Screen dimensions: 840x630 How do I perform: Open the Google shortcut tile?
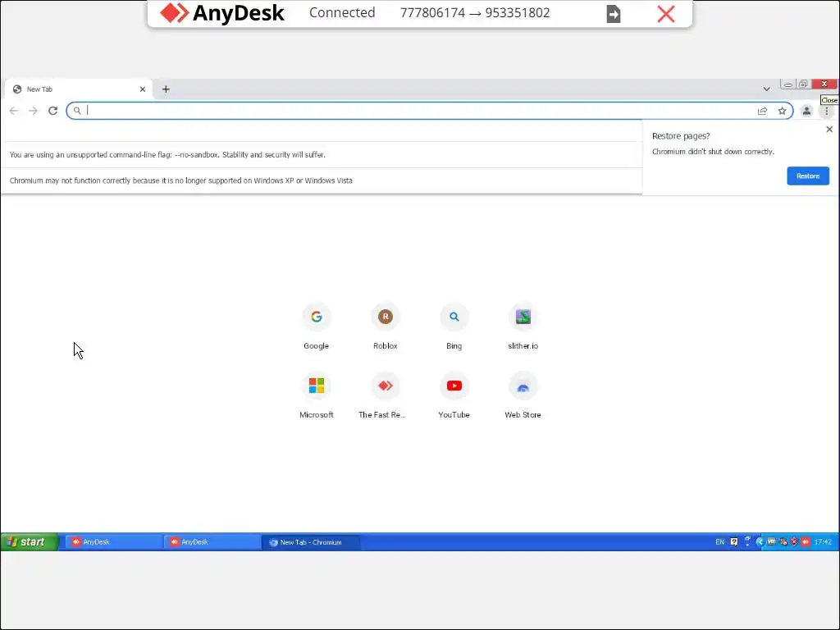coord(316,326)
